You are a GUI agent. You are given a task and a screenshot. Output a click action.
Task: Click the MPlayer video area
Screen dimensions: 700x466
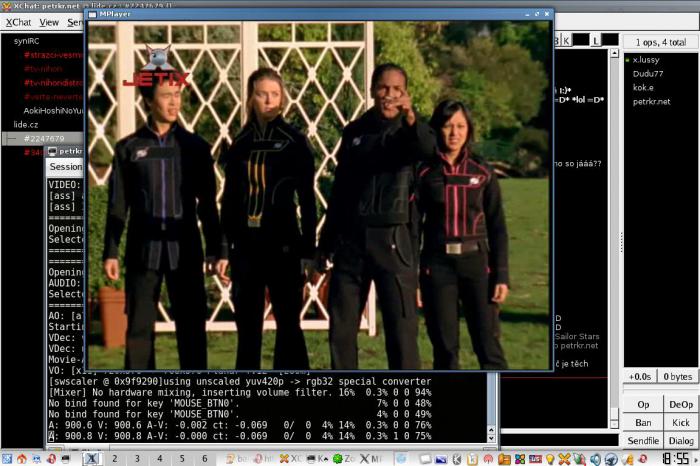point(319,195)
